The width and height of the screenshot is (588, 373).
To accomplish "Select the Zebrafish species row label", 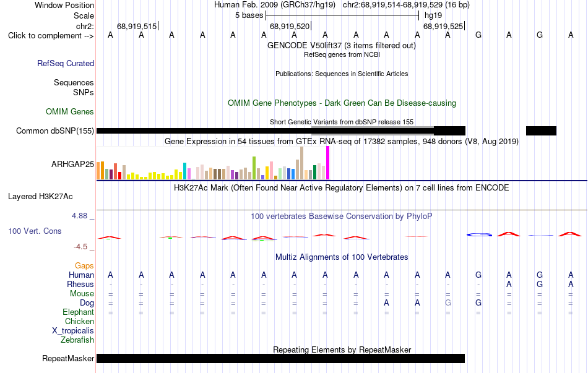I will 77,340.
